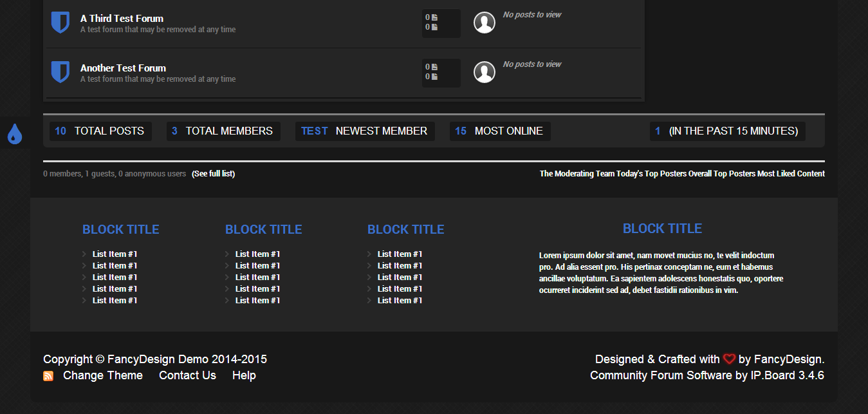Click the shield icon for A Third Test Forum
Viewport: 868px width, 414px height.
tap(60, 23)
